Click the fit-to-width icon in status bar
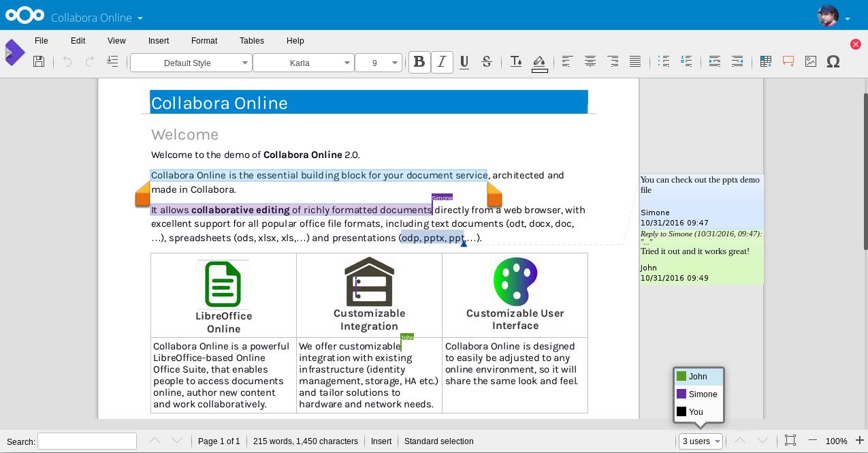This screenshot has height=453, width=868. [x=790, y=441]
